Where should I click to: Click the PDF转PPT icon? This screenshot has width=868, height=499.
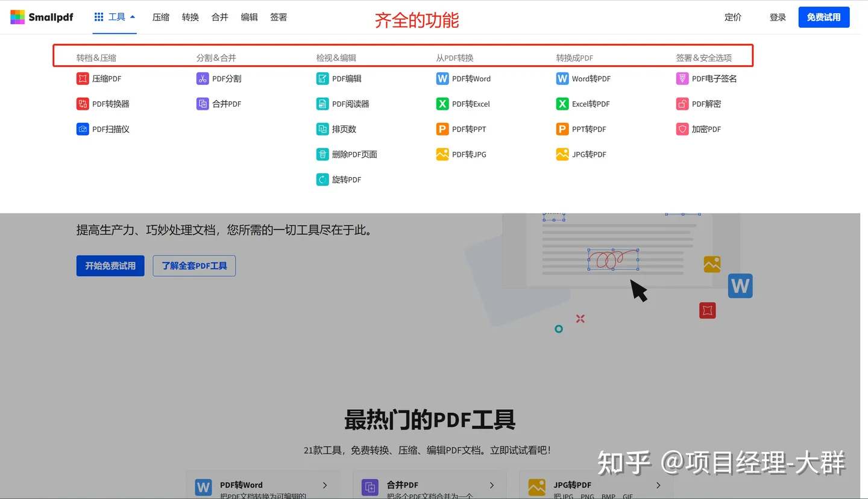coord(442,129)
